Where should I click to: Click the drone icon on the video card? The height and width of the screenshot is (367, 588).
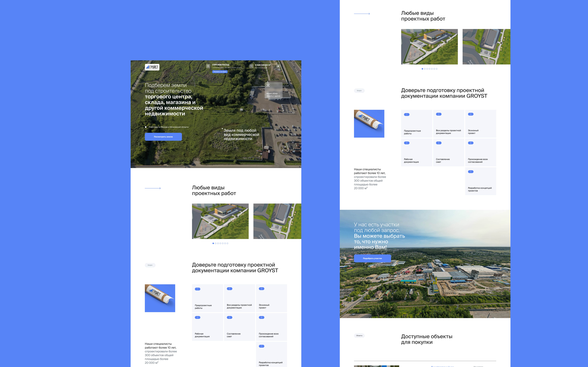[x=268, y=85]
